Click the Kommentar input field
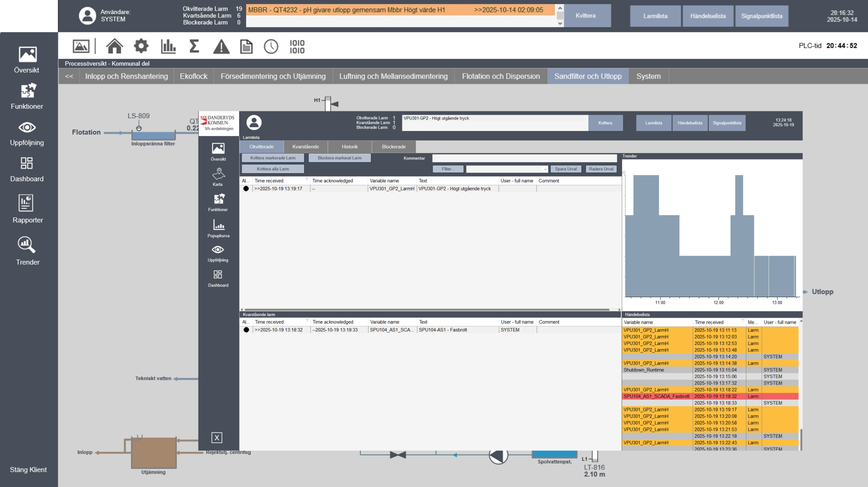Viewport: 868px width, 487px height. point(524,158)
